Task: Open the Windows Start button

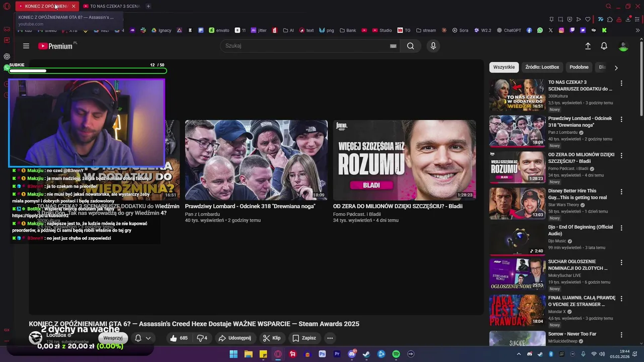Action: [x=233, y=354]
